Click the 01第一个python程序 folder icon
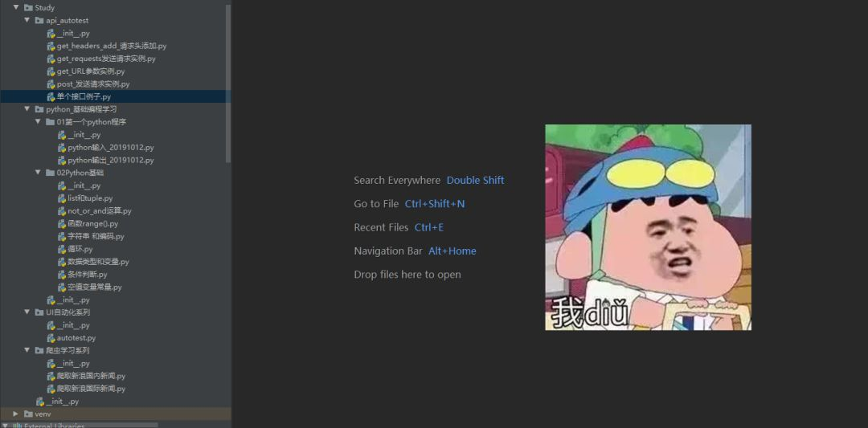Screen dimensions: 868x428 point(51,121)
